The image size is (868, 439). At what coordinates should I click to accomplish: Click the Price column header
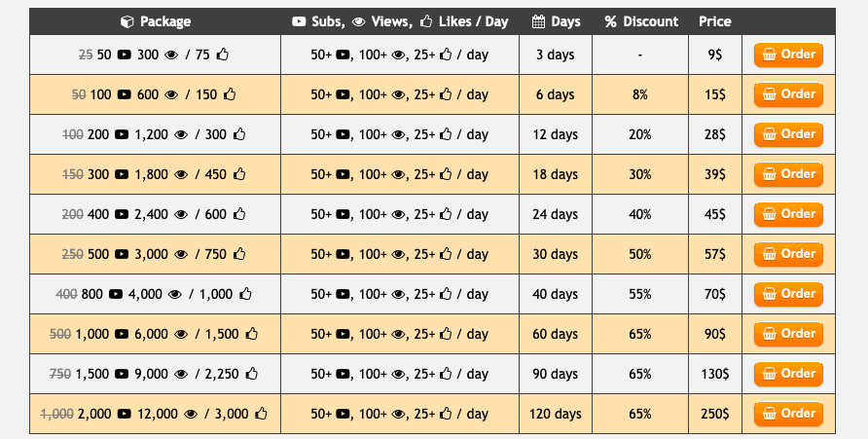click(x=714, y=21)
